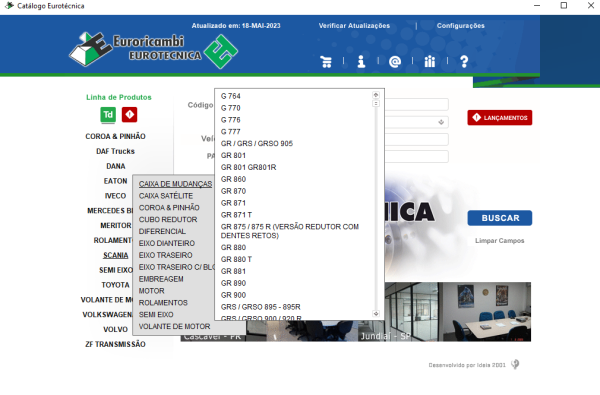Image resolution: width=600 pixels, height=395 pixels.
Task: Choose ROLAMENTOS submenu item
Action: coord(163,302)
